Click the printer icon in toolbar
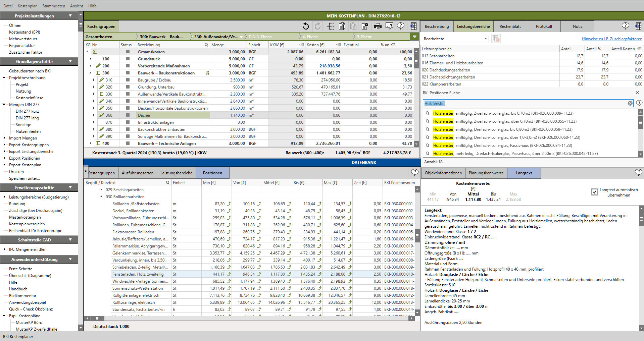The height and width of the screenshot is (341, 644). tap(378, 26)
